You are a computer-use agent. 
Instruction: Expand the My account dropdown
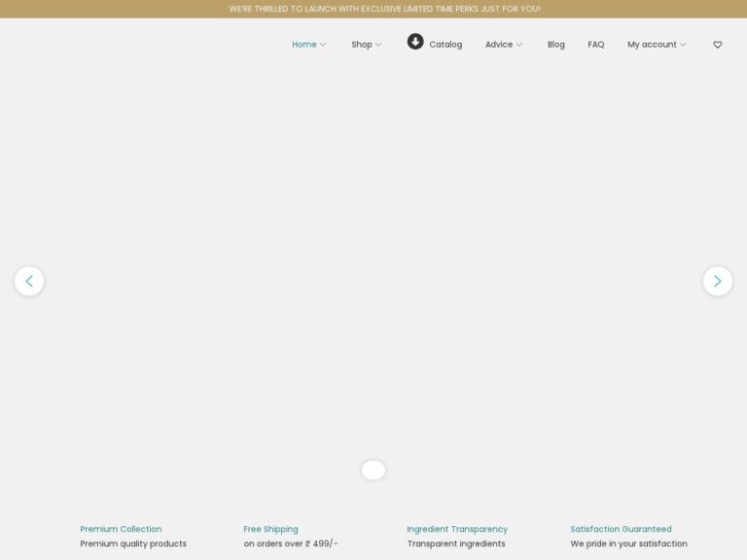tap(657, 45)
